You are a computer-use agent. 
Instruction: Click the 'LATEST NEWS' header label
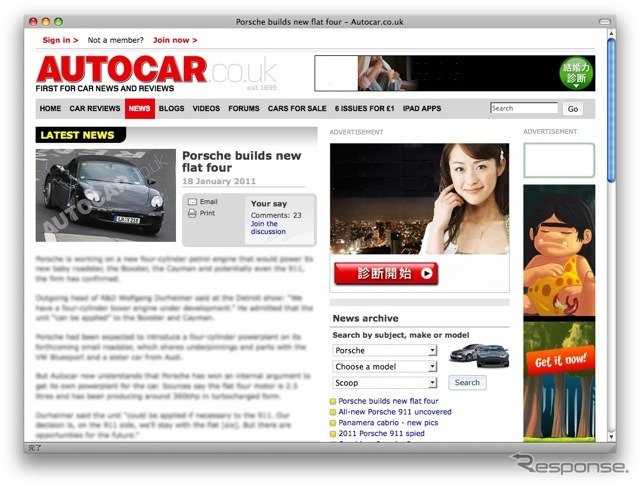77,135
